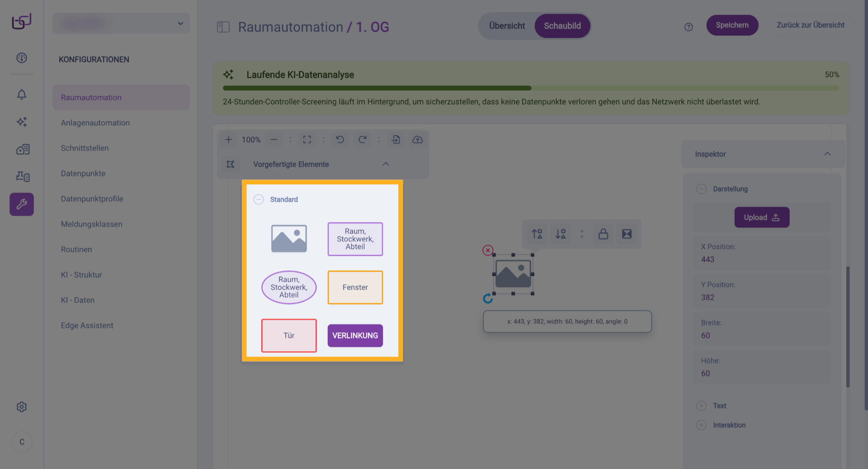Open notifications bell in sidebar

tap(22, 94)
